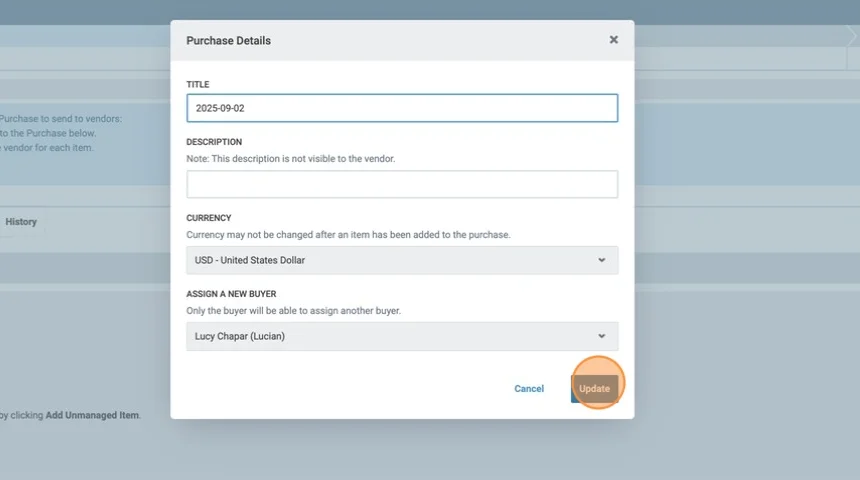
Task: Click the ASSIGN A NEW BUYER label
Action: pos(231,294)
